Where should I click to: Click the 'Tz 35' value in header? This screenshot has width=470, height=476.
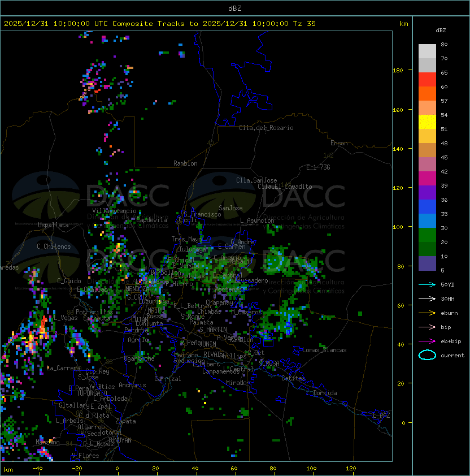click(304, 24)
